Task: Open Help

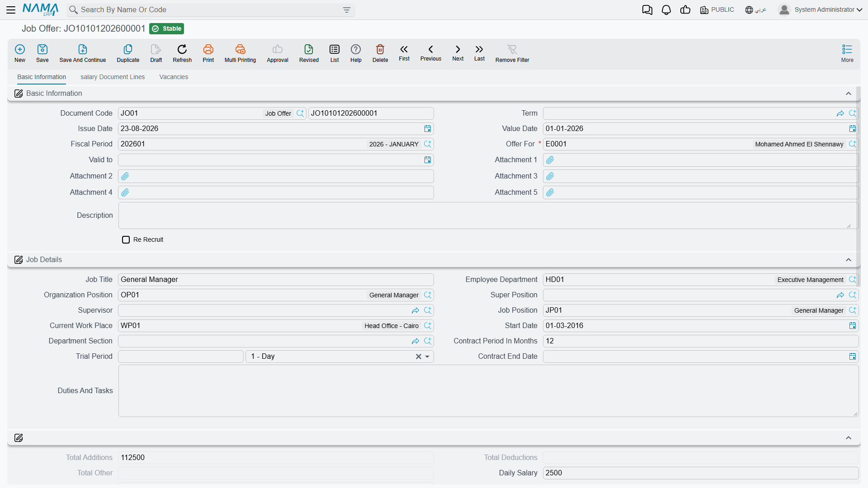Action: 356,53
